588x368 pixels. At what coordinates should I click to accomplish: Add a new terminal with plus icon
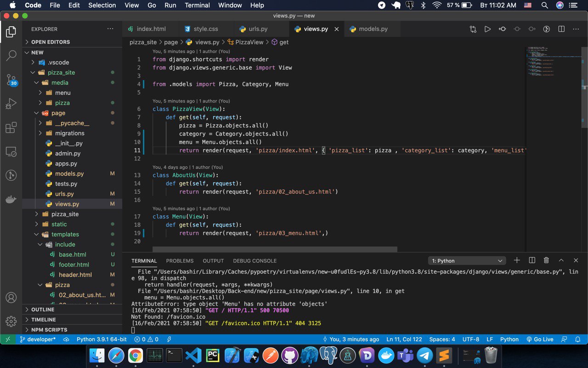coord(517,260)
